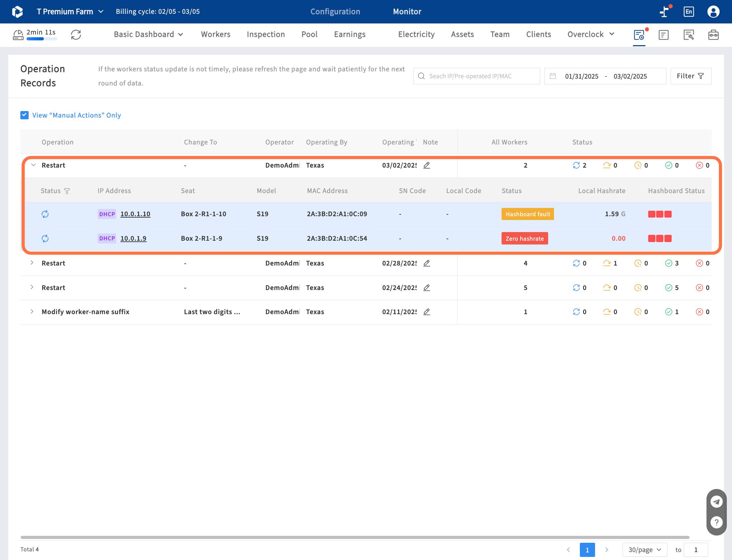This screenshot has height=560, width=732.
Task: Switch language with the En icon
Action: coord(689,12)
